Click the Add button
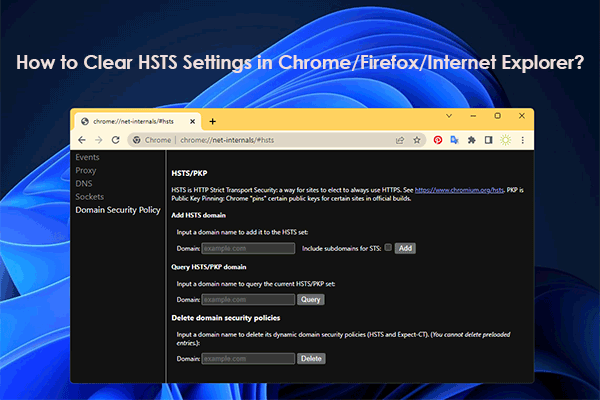The width and height of the screenshot is (600, 400). [x=405, y=248]
